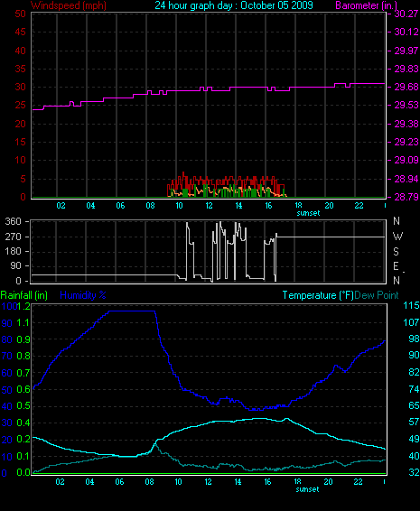Click the Windspeed (mph) label
The width and height of the screenshot is (420, 511).
(69, 5)
